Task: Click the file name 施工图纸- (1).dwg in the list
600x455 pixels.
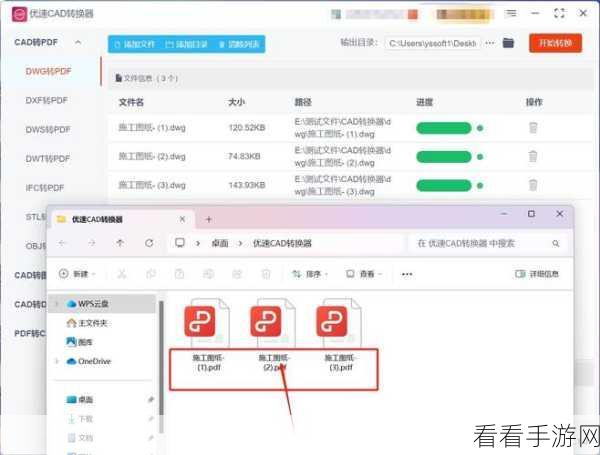Action: click(x=152, y=127)
